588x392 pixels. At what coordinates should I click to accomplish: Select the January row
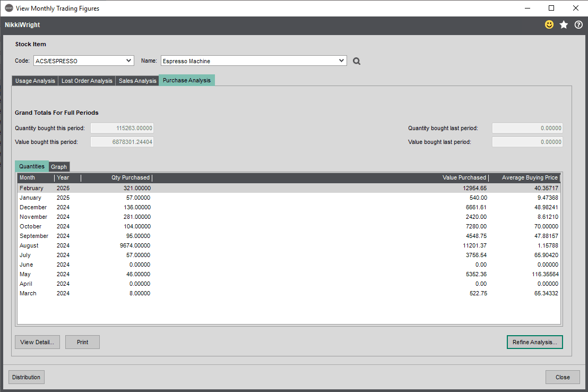point(289,198)
